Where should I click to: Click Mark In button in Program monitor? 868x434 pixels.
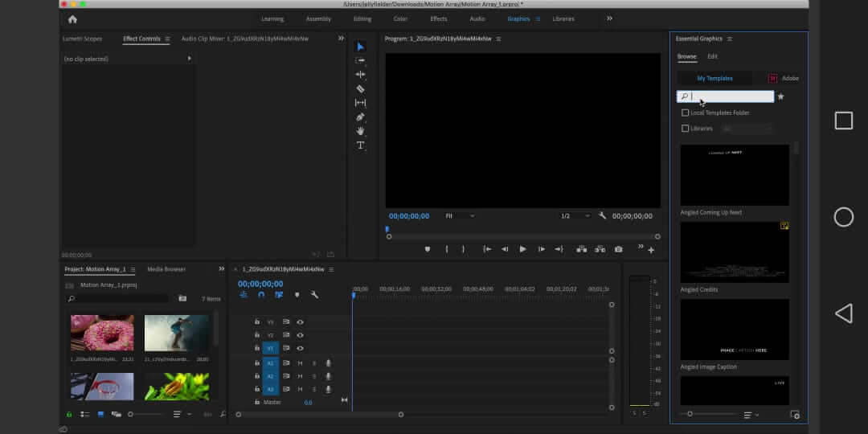(447, 250)
